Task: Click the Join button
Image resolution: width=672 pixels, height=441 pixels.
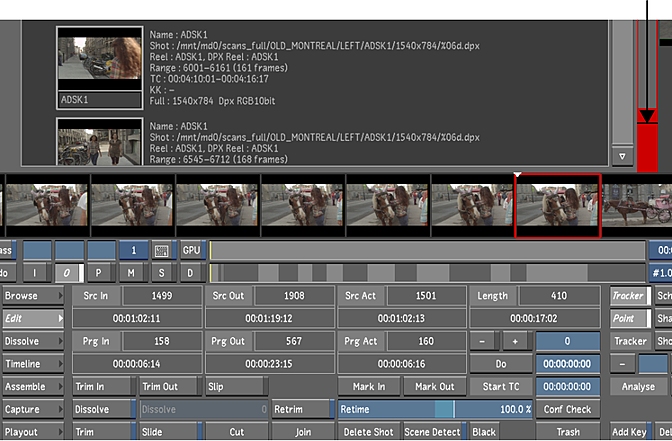Action: coord(303,432)
